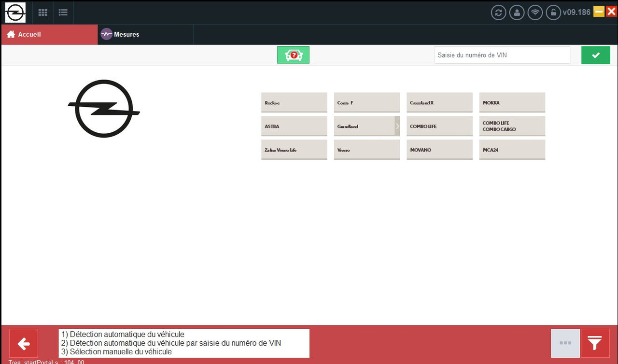
Task: Open the user account icon
Action: coord(517,12)
